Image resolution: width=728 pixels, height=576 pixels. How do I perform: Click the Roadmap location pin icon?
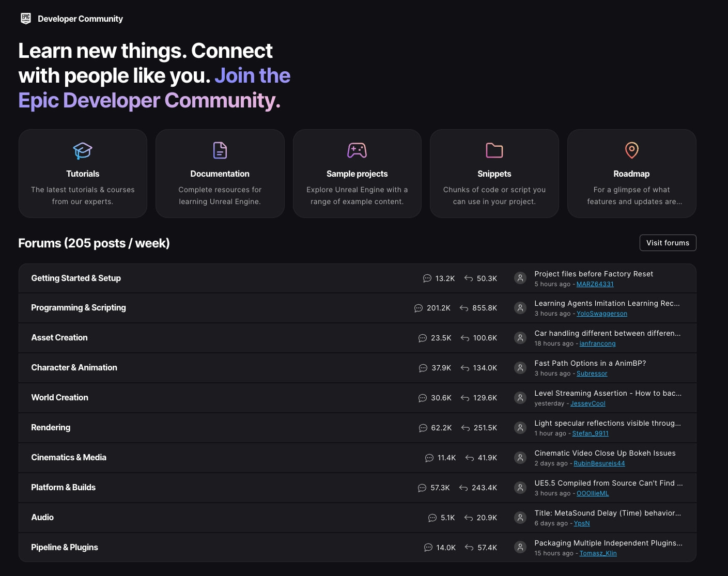(x=631, y=150)
